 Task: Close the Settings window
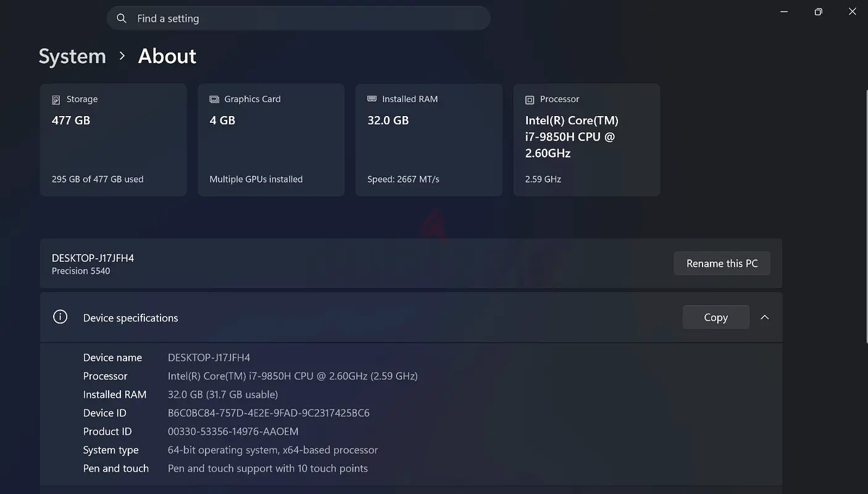[x=853, y=12]
